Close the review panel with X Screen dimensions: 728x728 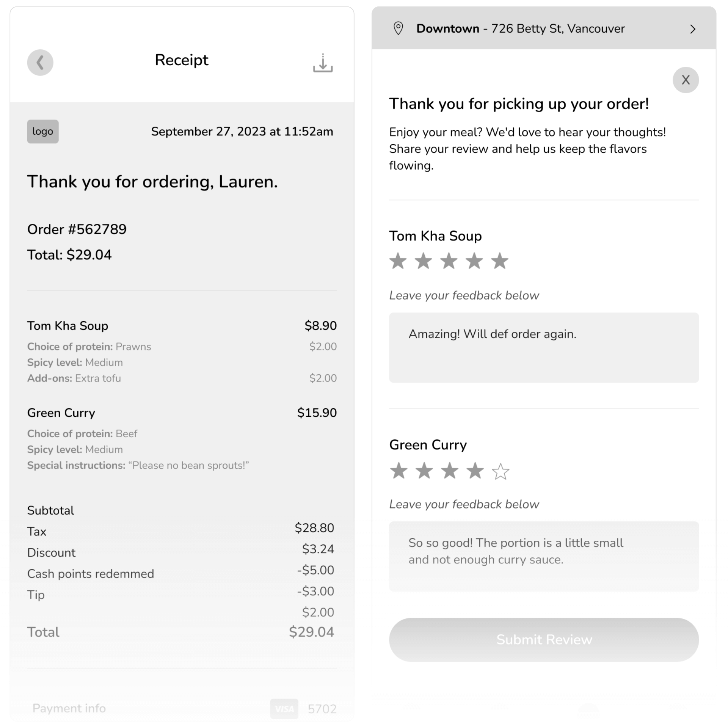686,80
